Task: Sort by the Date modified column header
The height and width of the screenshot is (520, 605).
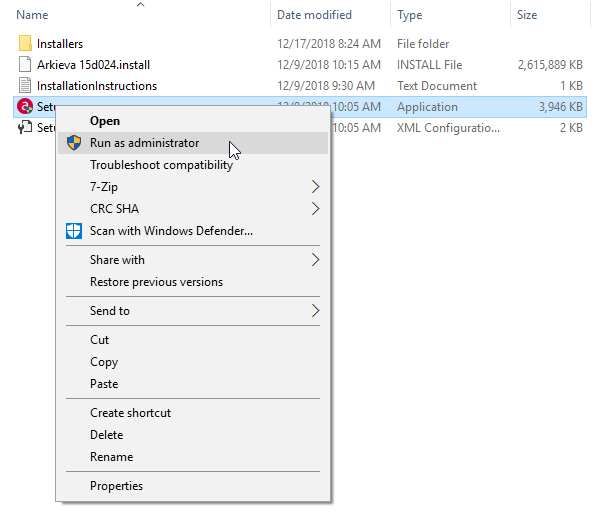Action: click(x=314, y=15)
